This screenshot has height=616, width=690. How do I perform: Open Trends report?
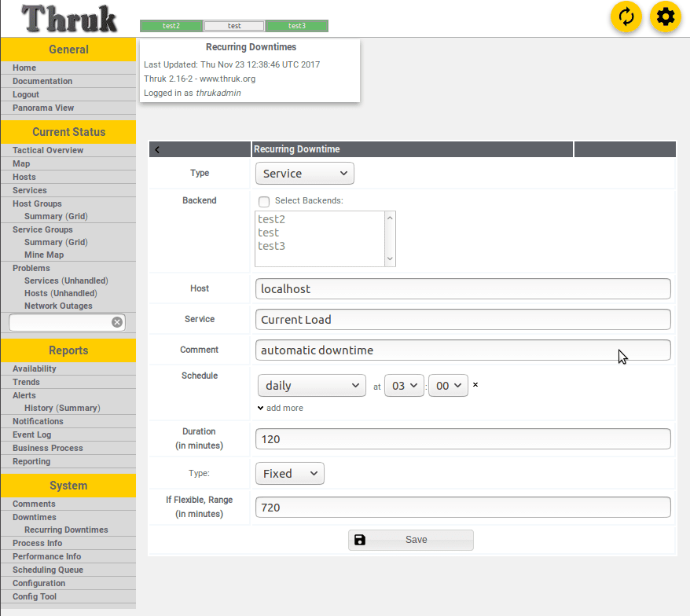[26, 382]
